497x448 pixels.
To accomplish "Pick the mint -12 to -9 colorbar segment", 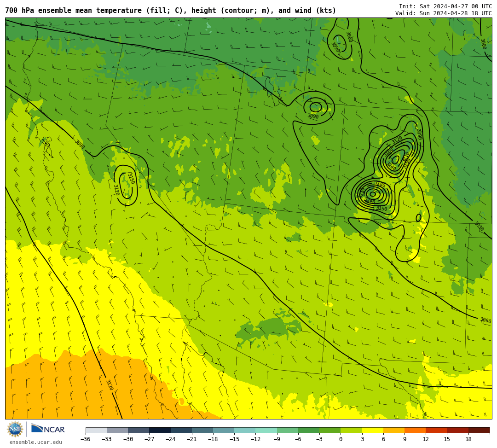I will point(266,430).
